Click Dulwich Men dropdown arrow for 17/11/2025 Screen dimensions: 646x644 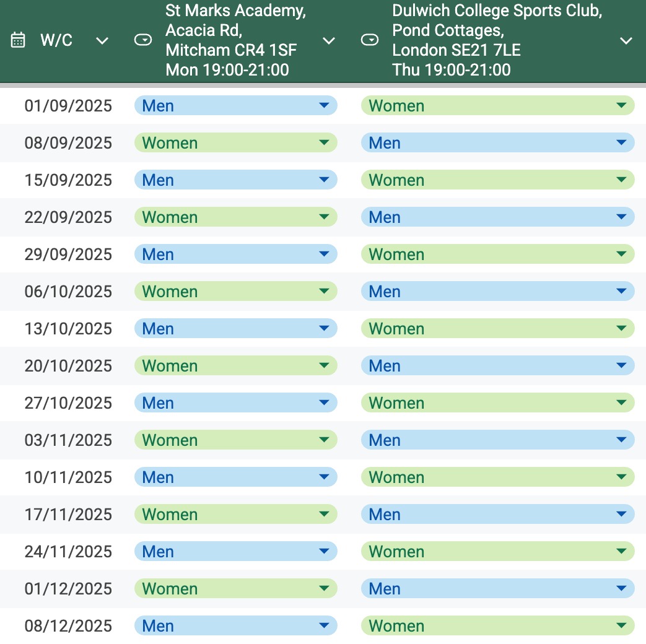(621, 515)
